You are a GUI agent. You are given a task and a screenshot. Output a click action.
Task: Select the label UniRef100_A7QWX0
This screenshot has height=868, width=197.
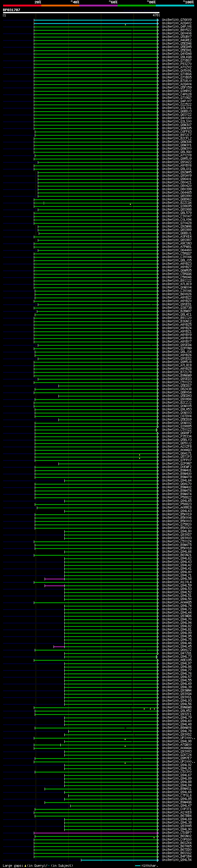177,745
